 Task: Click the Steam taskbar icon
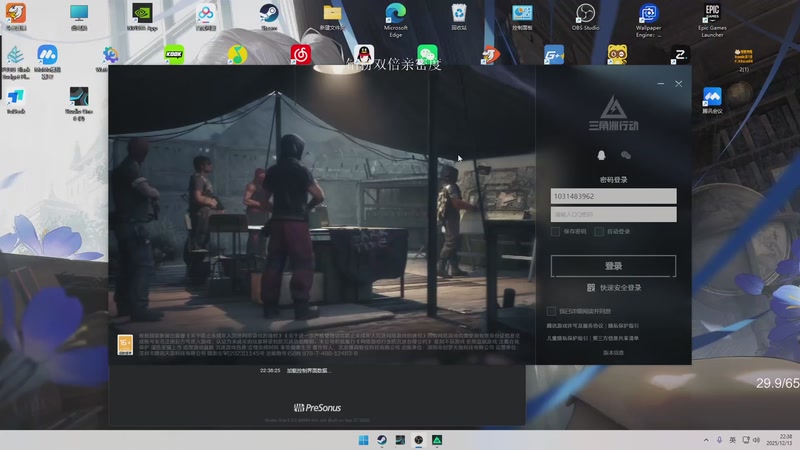pos(382,440)
